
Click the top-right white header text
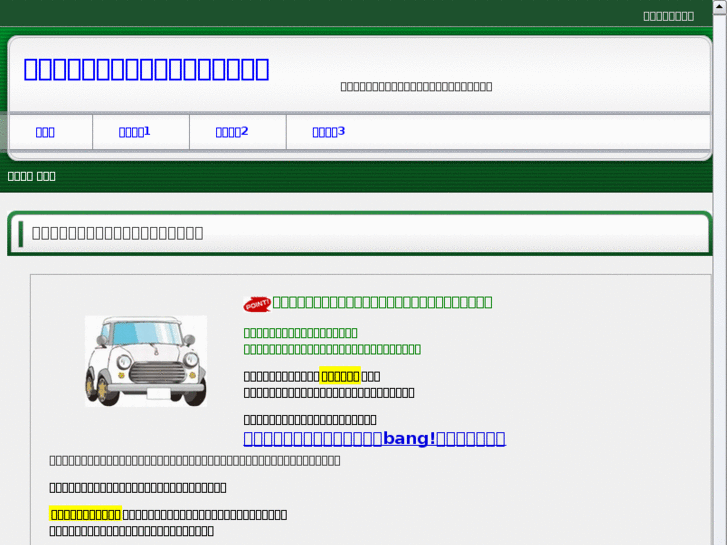(668, 16)
